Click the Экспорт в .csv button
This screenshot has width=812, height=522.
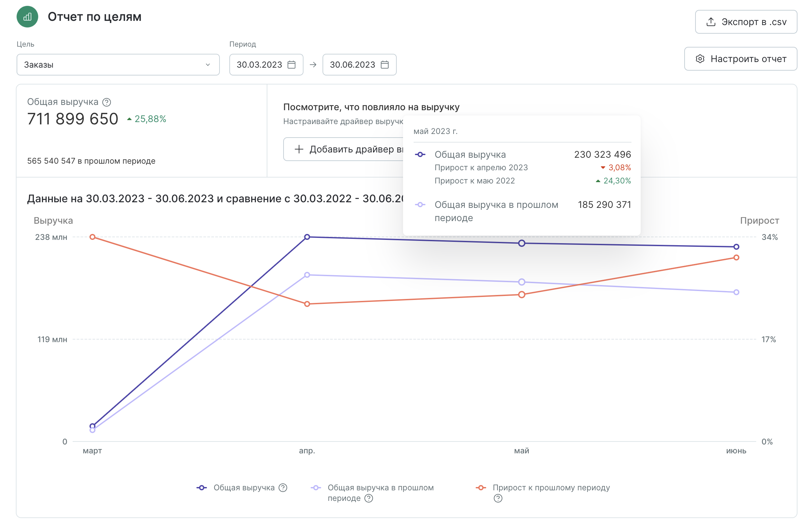(x=746, y=22)
